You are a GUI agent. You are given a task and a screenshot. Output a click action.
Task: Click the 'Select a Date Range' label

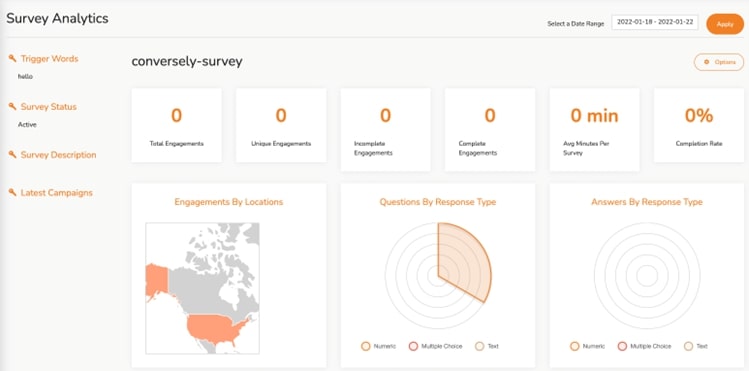[x=576, y=24]
